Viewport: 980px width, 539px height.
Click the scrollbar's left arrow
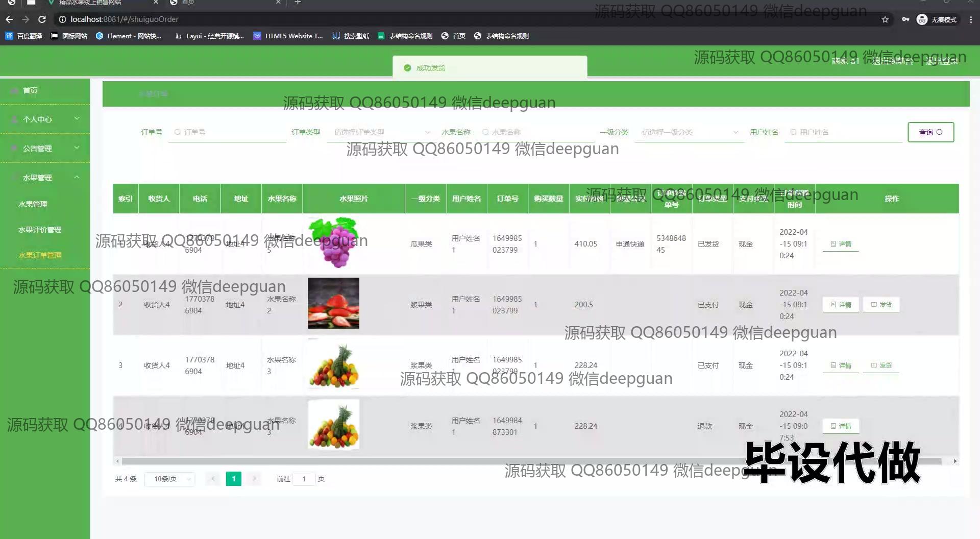point(117,461)
